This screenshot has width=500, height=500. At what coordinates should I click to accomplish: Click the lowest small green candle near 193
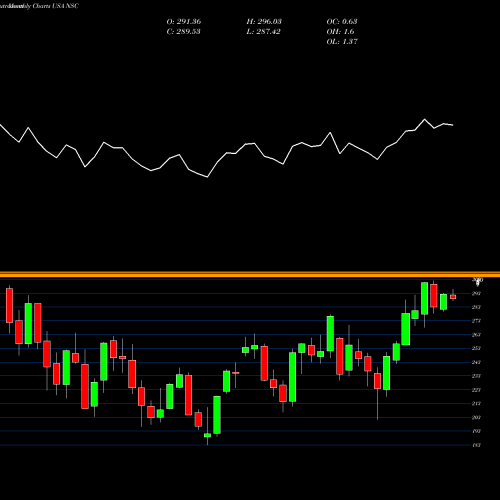point(207,435)
